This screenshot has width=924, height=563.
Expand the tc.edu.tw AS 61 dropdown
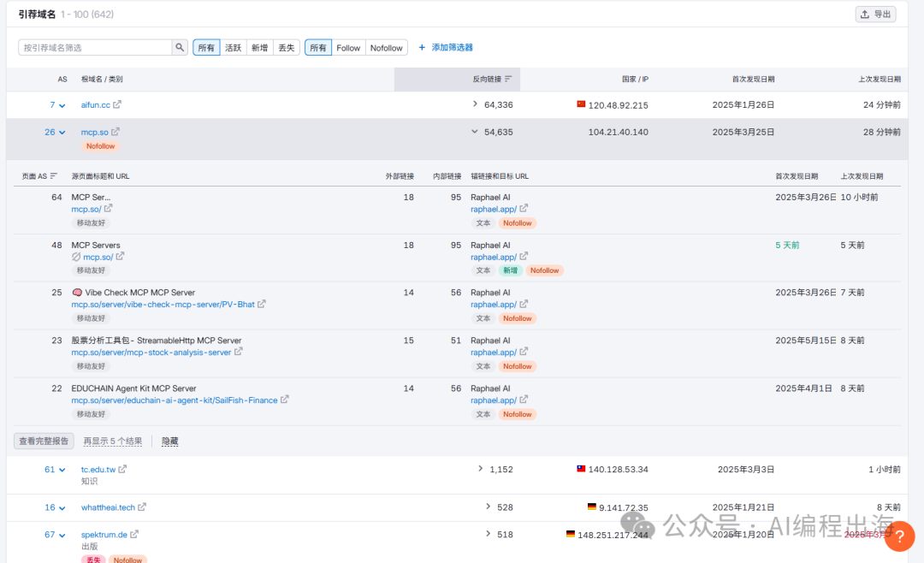pyautogui.click(x=62, y=470)
